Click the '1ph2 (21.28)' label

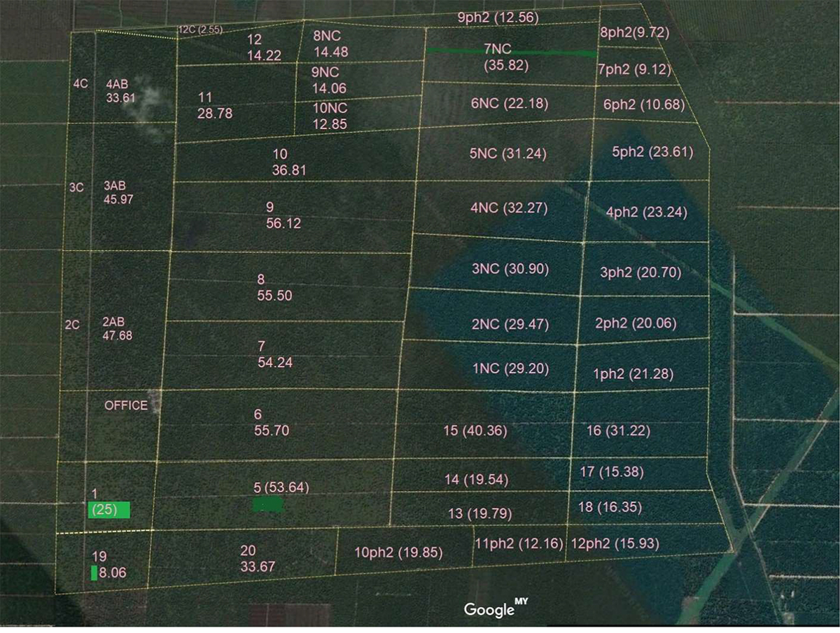633,374
